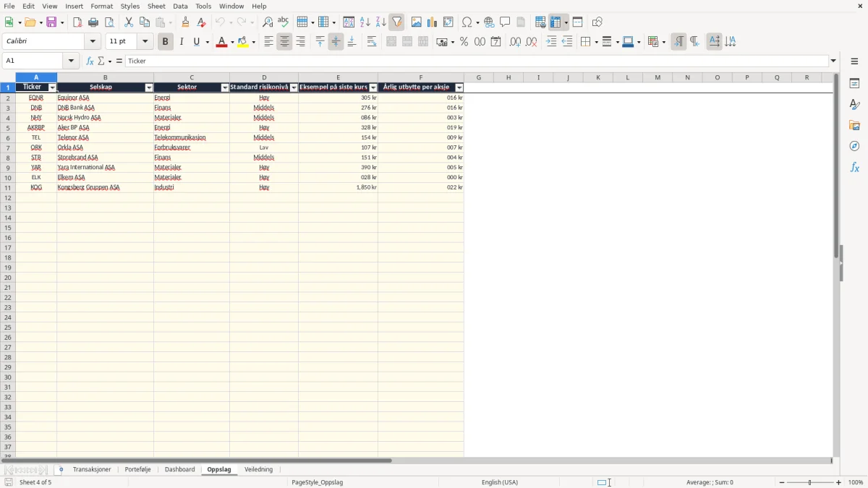The height and width of the screenshot is (488, 868).
Task: Toggle italic formatting
Action: pos(182,42)
